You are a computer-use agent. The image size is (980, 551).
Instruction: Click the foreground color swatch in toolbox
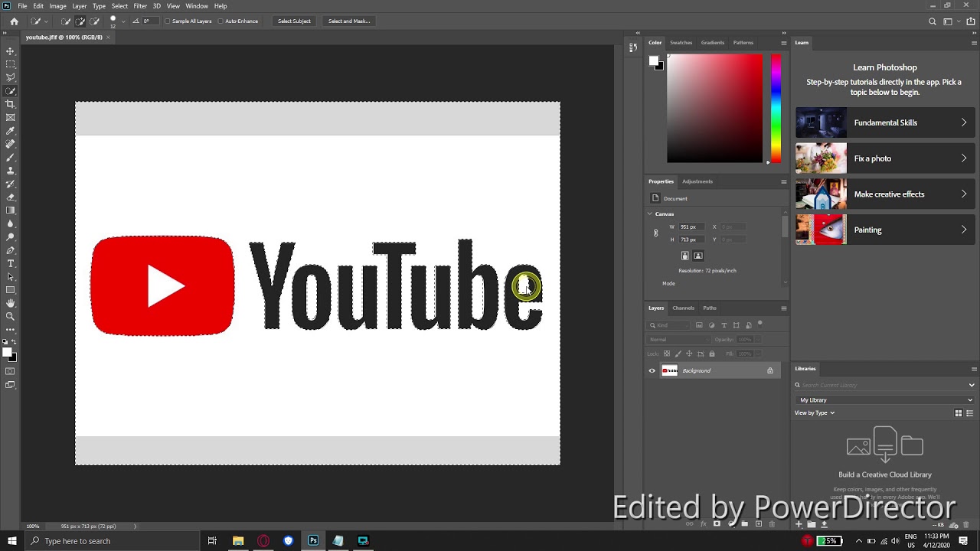coord(7,352)
